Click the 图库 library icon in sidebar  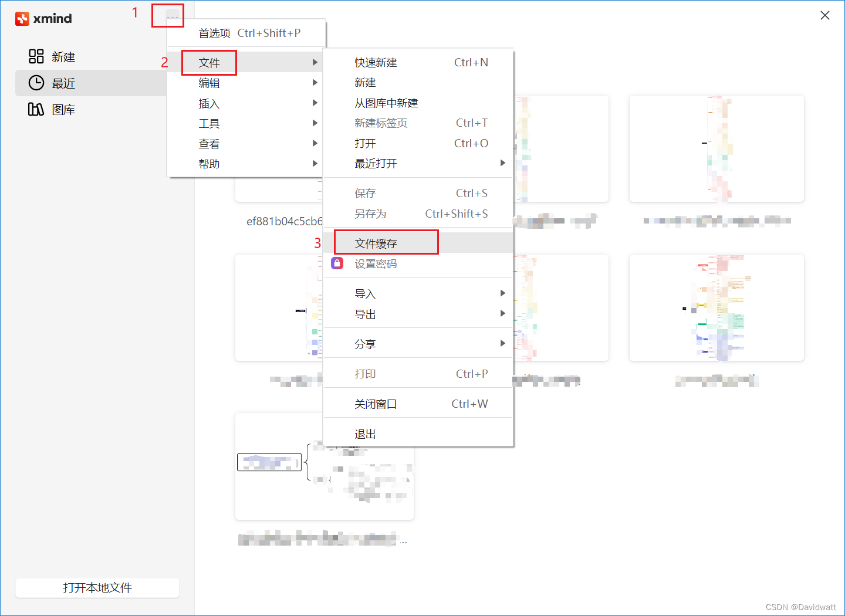tap(36, 109)
